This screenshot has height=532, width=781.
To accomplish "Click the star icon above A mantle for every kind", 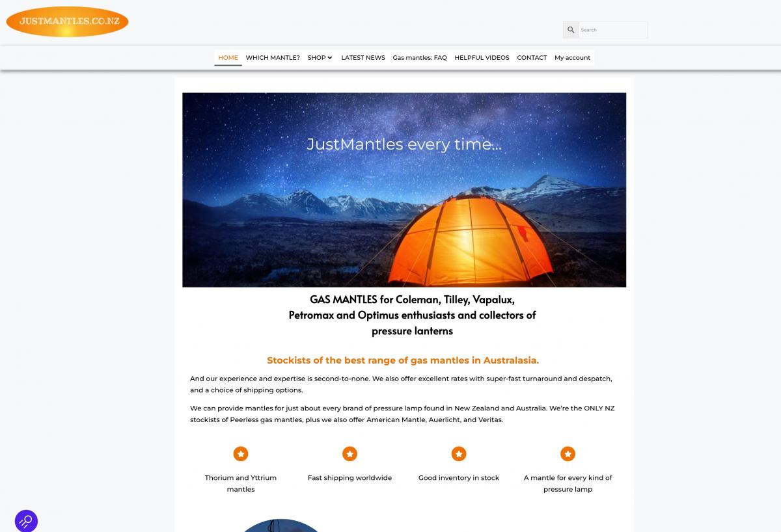I will point(568,453).
